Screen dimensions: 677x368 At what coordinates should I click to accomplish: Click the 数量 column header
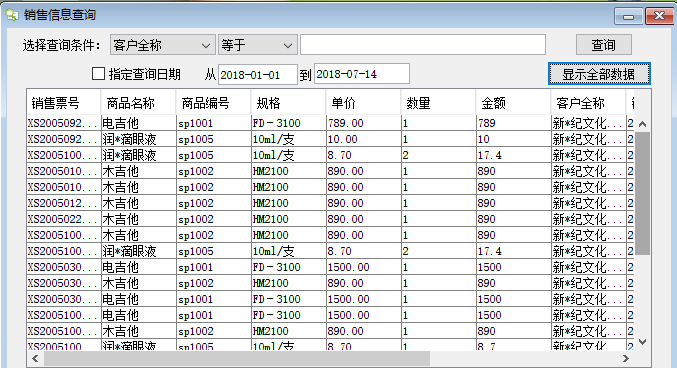tap(438, 103)
